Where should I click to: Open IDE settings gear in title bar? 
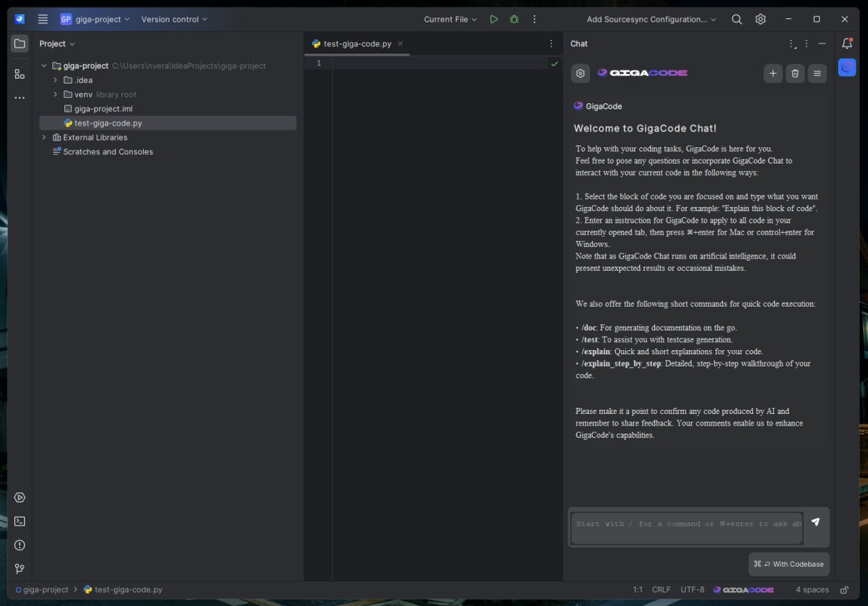tap(760, 19)
